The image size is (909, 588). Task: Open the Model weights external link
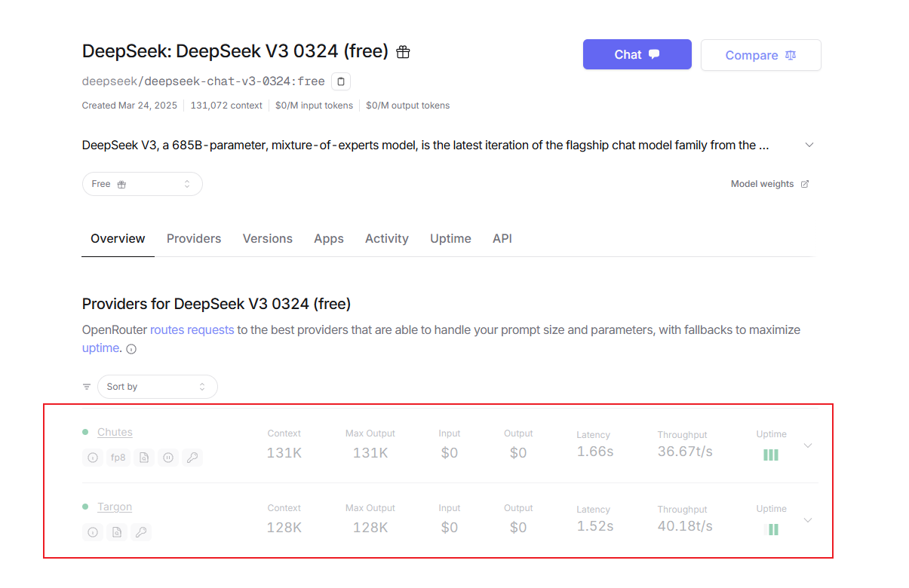[769, 184]
